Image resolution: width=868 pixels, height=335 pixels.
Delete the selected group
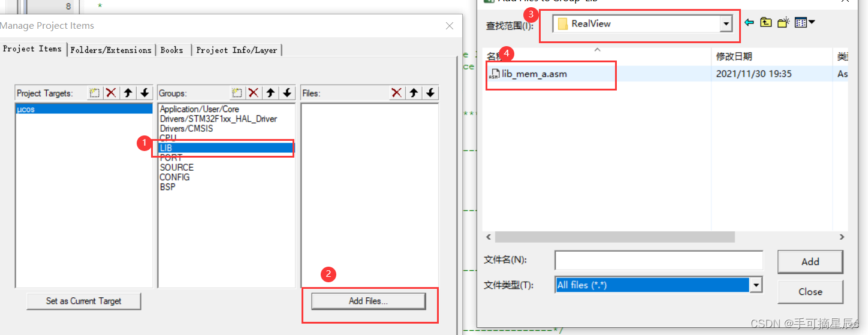254,93
